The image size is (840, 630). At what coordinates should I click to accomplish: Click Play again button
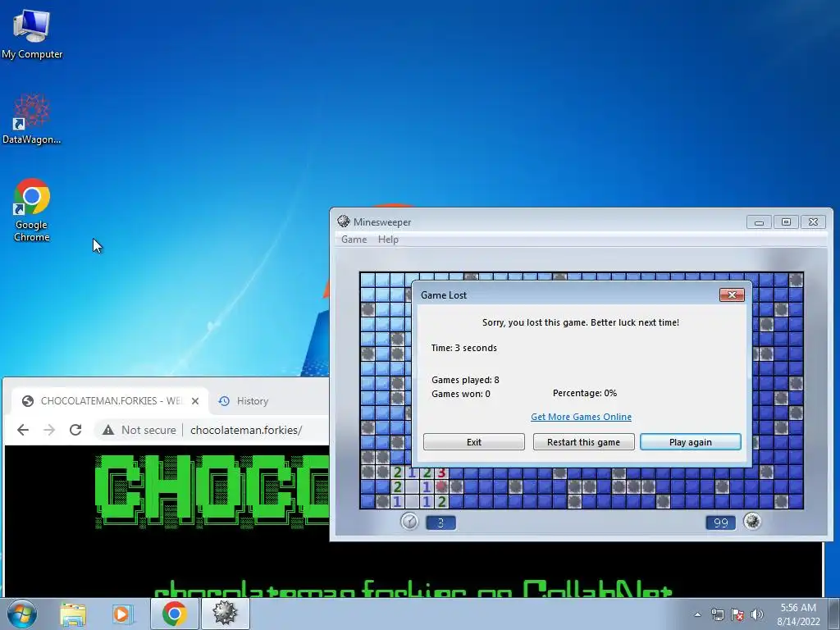pyautogui.click(x=691, y=442)
